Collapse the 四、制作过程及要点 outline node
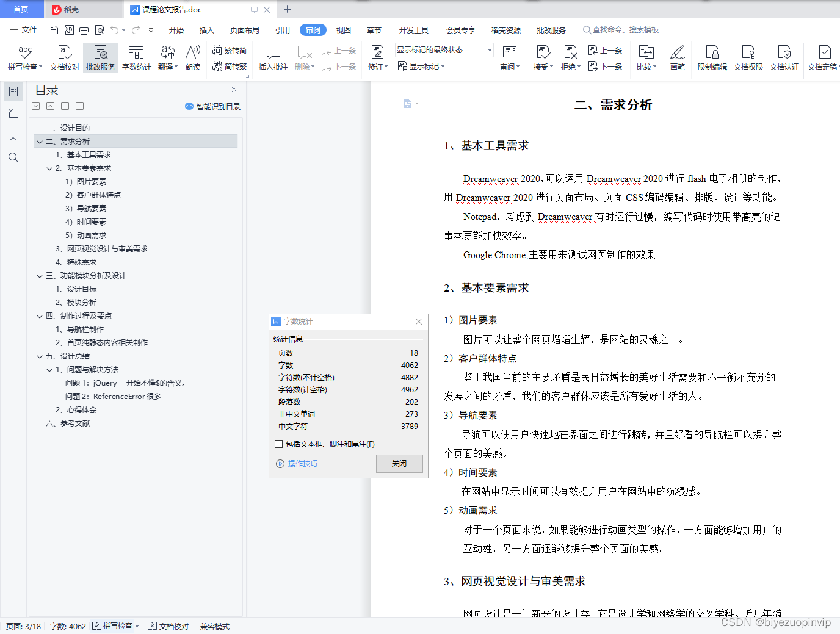Image resolution: width=840 pixels, height=634 pixels. [x=40, y=316]
